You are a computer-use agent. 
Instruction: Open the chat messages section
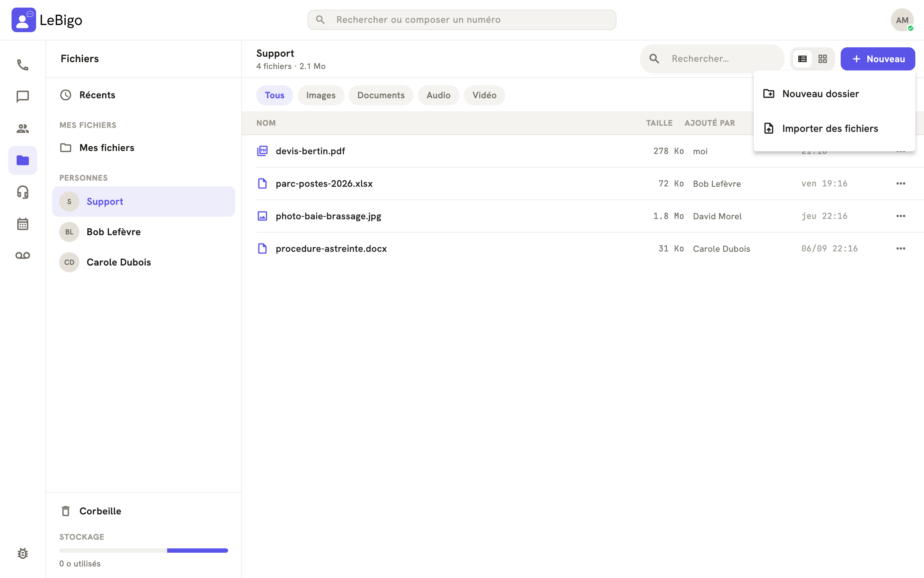click(x=22, y=96)
